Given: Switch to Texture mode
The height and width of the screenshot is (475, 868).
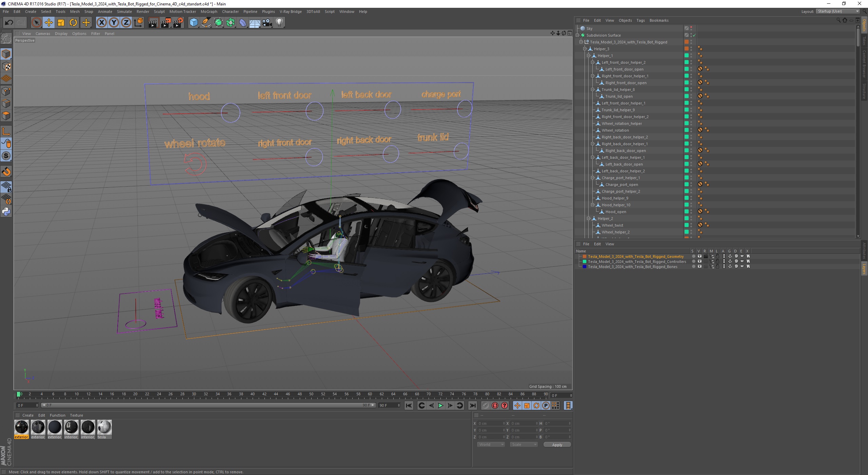Looking at the screenshot, I should pos(6,66).
